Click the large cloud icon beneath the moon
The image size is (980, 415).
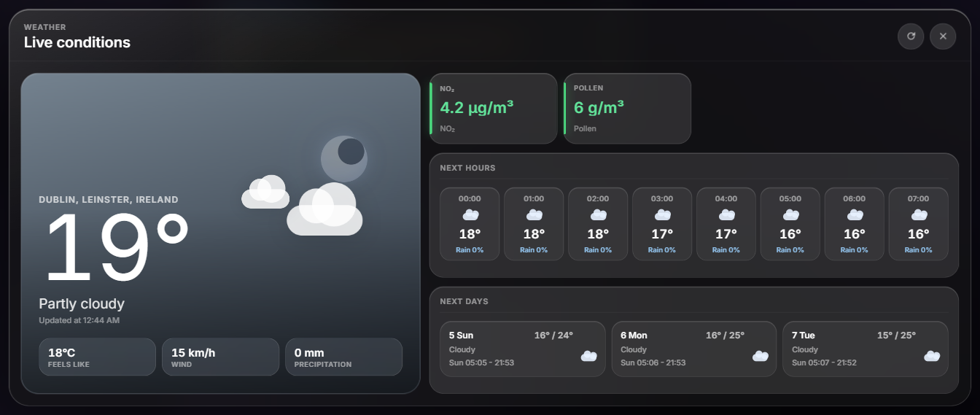pyautogui.click(x=325, y=209)
